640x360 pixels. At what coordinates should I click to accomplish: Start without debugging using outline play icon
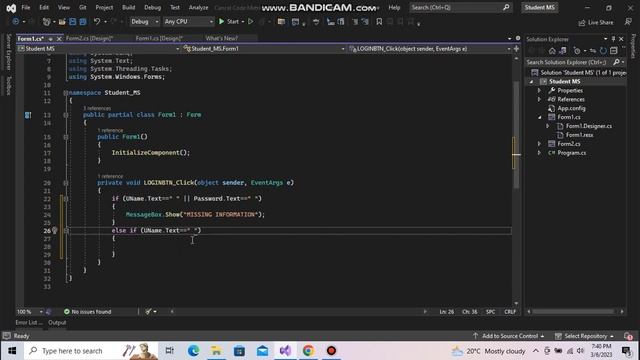point(251,22)
